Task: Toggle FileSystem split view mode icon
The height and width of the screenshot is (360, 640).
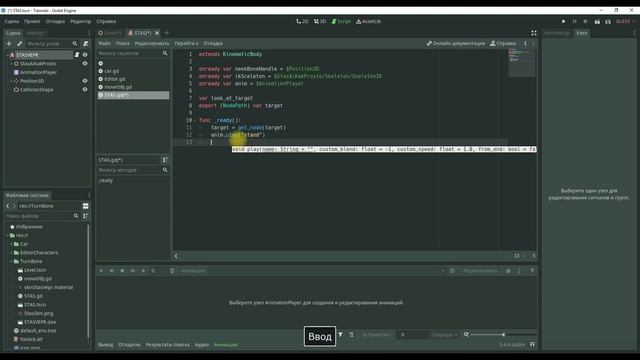Action: 85,206
